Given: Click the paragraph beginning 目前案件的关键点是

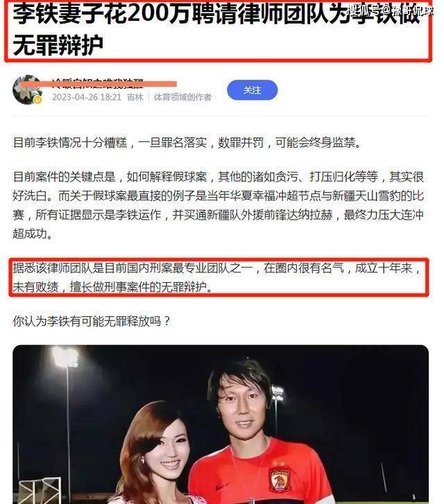Looking at the screenshot, I should [x=218, y=205].
